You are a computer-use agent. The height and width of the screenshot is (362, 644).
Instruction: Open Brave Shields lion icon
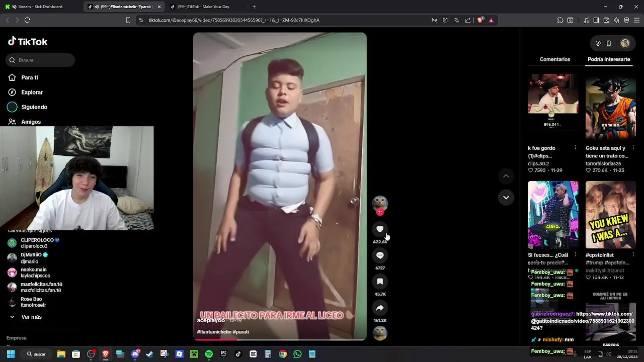click(x=480, y=20)
